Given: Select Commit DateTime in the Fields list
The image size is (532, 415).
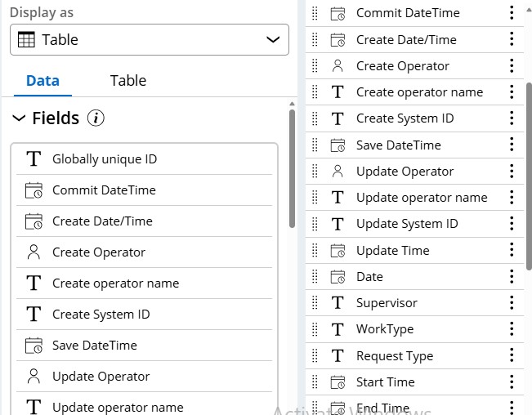Looking at the screenshot, I should coord(104,190).
